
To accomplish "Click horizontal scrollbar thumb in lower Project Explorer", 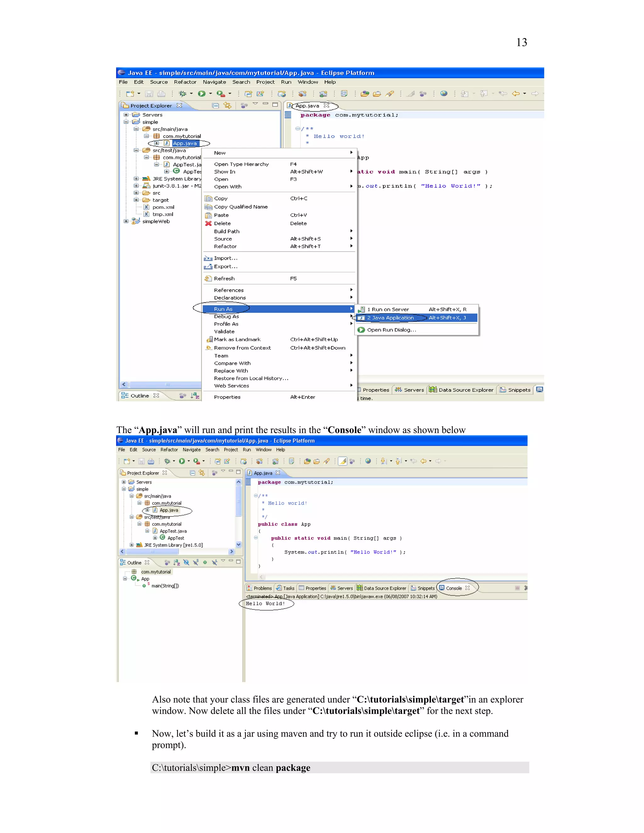I will point(152,552).
